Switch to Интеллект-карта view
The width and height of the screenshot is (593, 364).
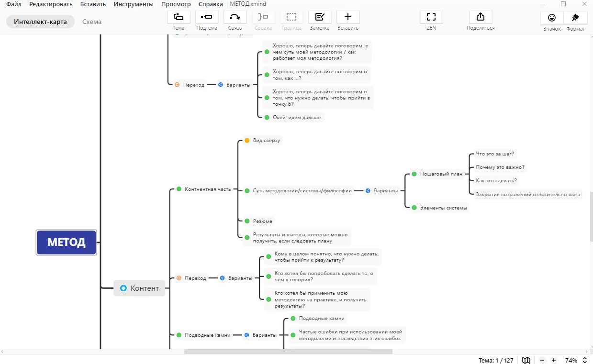[40, 22]
